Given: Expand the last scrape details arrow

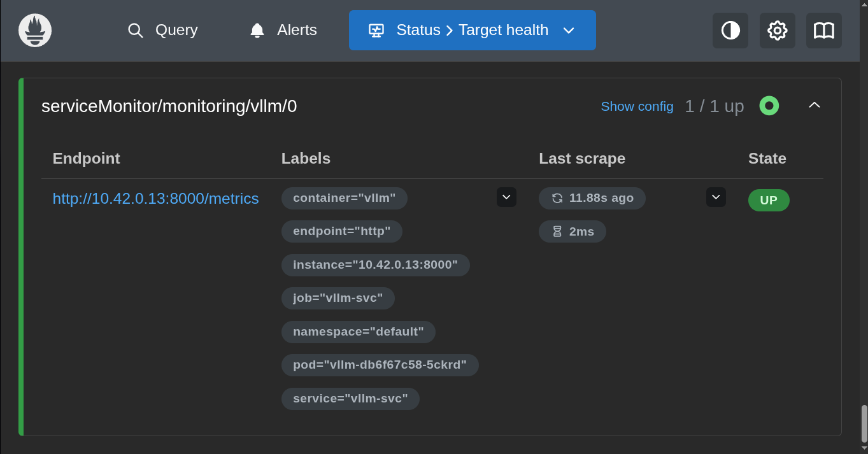Looking at the screenshot, I should point(716,197).
